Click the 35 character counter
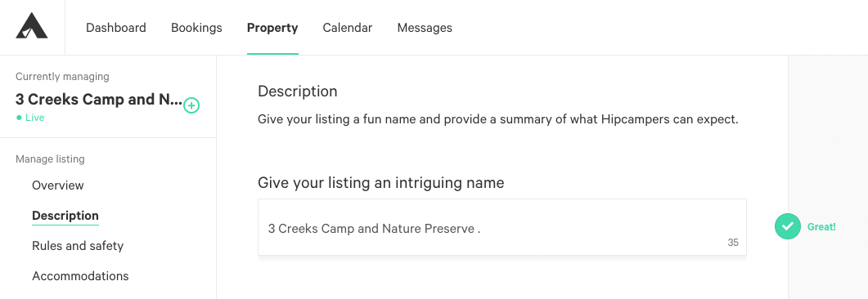Viewport: 868px width, 299px height. tap(733, 242)
